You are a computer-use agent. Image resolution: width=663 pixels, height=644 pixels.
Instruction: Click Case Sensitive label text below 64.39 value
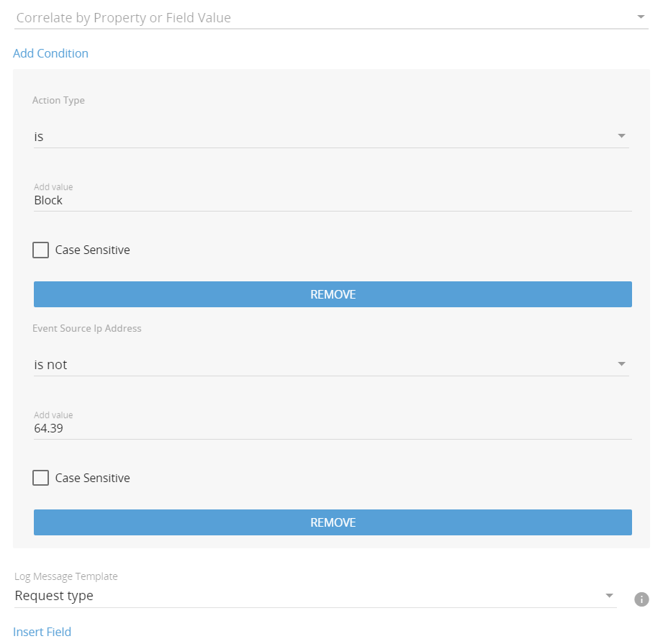pos(92,479)
